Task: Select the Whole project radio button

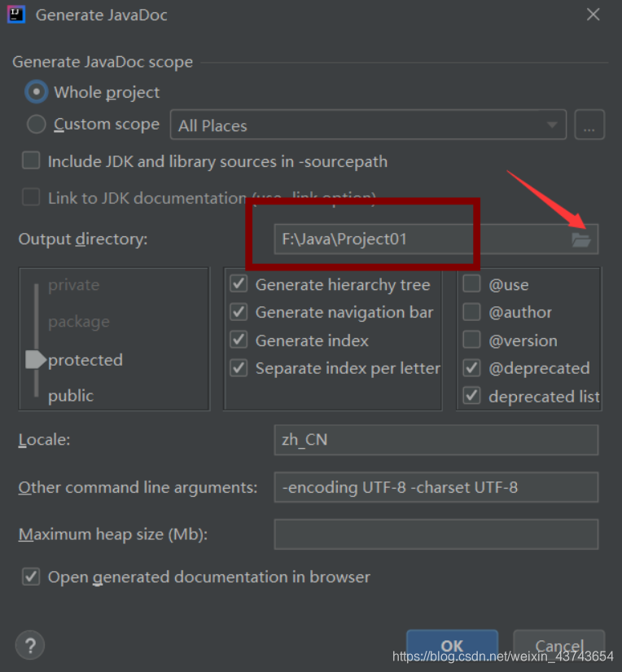Action: click(37, 92)
